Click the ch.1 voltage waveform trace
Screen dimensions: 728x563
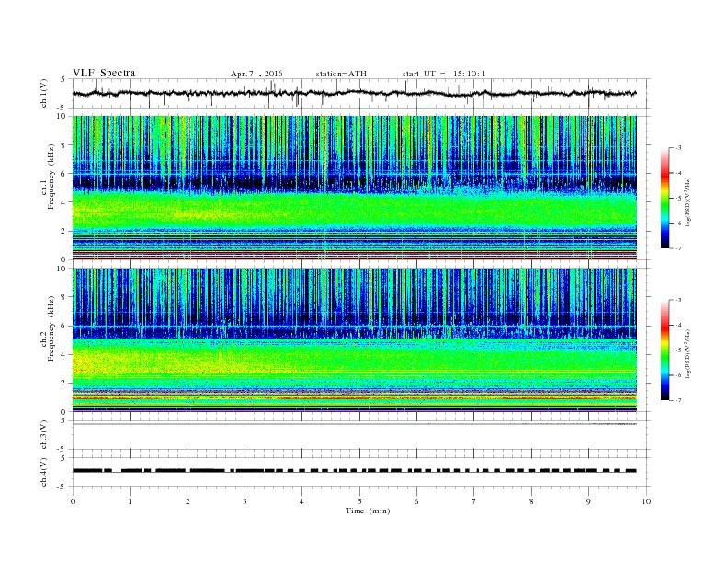pyautogui.click(x=354, y=93)
